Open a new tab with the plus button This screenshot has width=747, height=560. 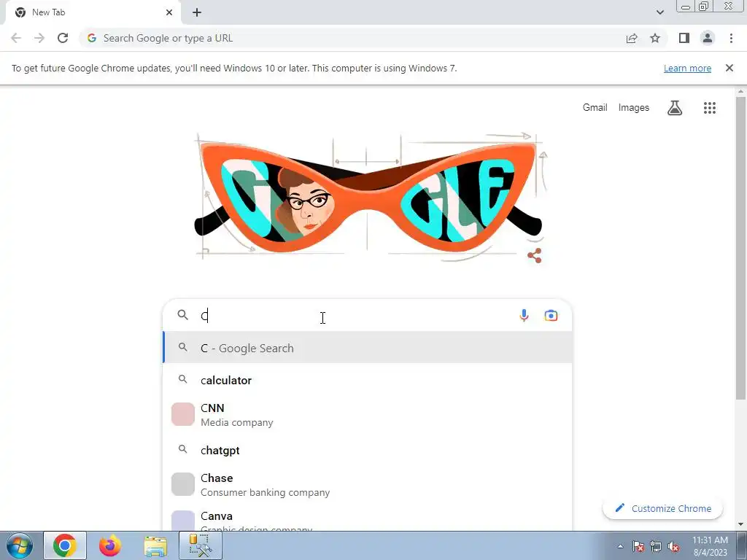[197, 12]
